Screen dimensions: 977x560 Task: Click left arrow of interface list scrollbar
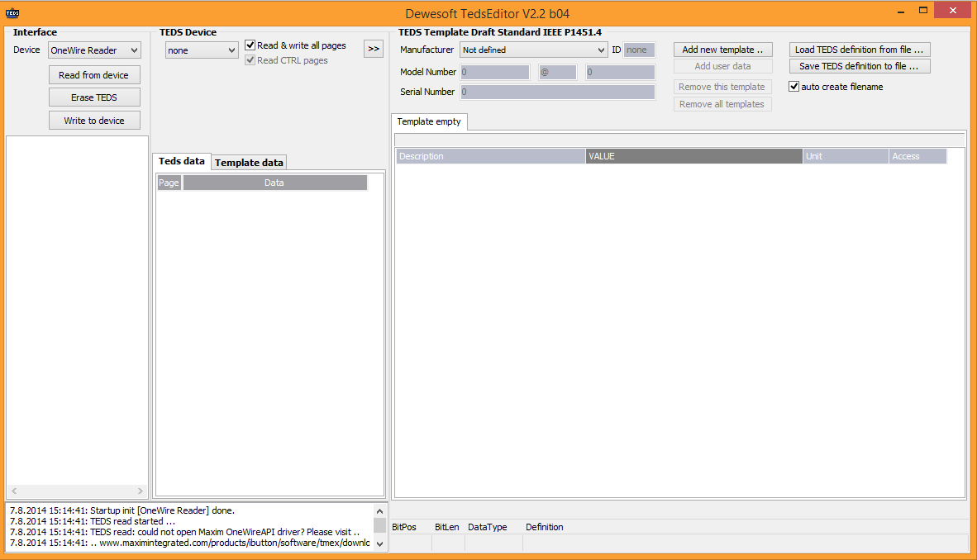click(14, 491)
